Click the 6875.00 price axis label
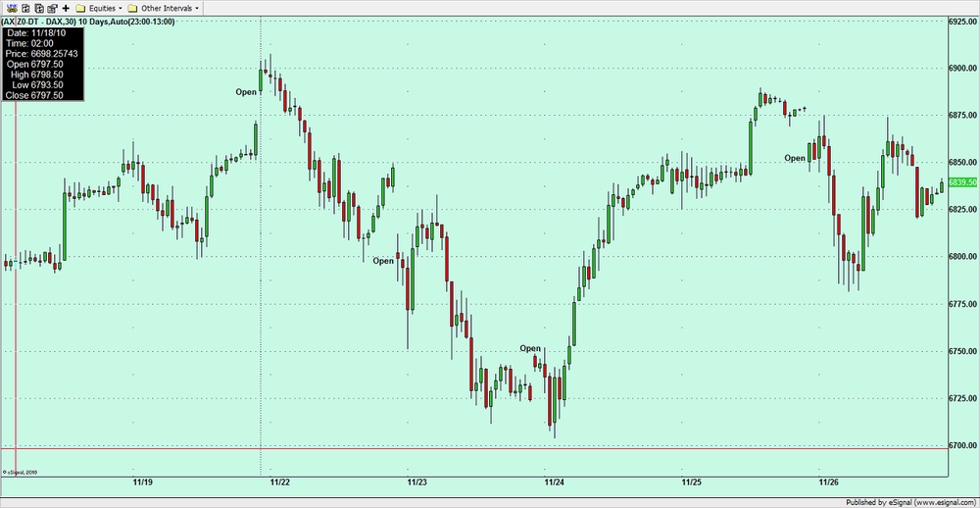Viewport: 980px width, 508px height. [x=963, y=115]
